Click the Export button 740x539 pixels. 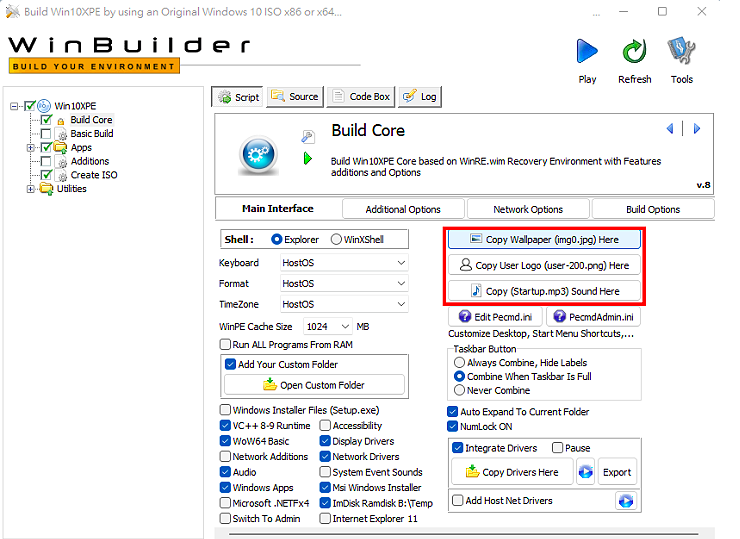tap(617, 472)
